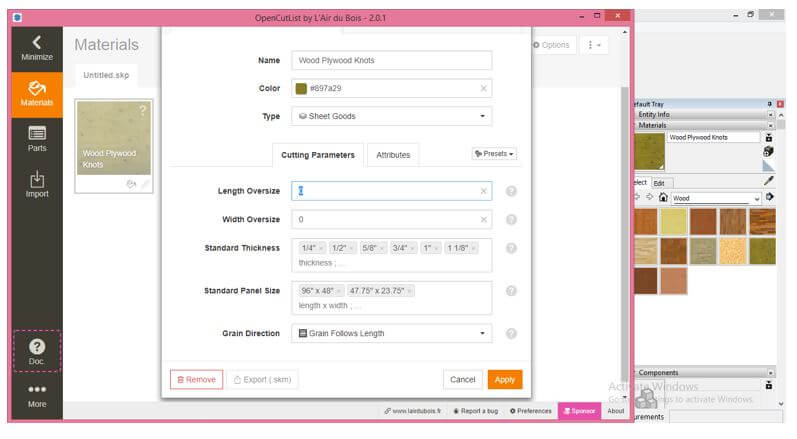Click the SketchUp material name field
797x439 pixels.
pos(713,138)
